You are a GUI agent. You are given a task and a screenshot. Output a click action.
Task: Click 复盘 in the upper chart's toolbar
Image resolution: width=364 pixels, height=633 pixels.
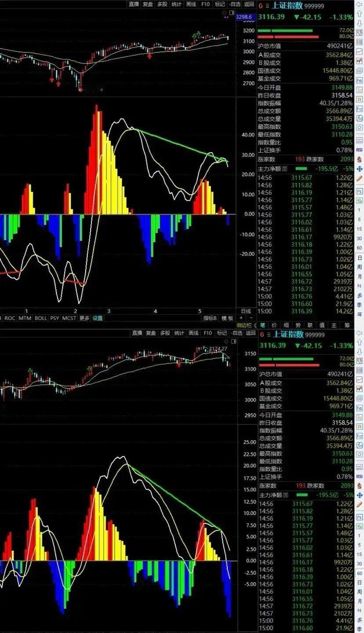(148, 4)
